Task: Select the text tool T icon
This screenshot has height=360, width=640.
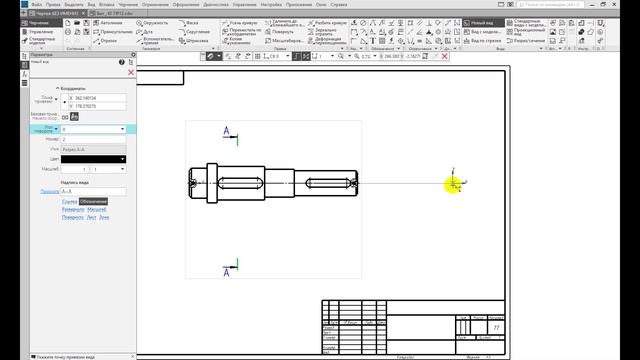Action: point(373,40)
